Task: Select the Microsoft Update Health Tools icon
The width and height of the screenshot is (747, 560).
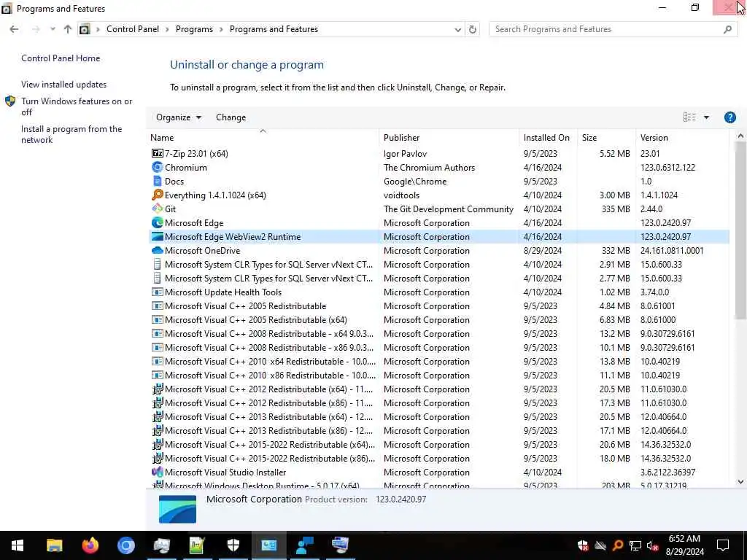Action: point(158,292)
